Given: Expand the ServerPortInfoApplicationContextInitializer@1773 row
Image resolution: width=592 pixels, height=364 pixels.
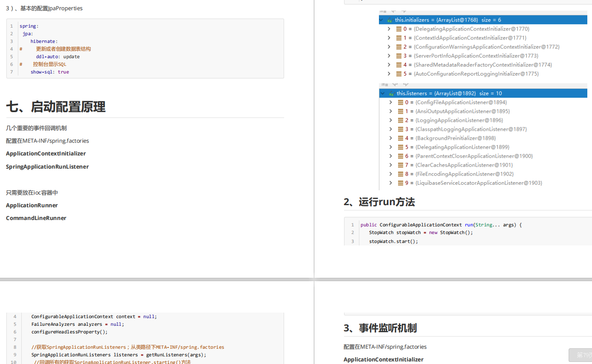Looking at the screenshot, I should 389,56.
